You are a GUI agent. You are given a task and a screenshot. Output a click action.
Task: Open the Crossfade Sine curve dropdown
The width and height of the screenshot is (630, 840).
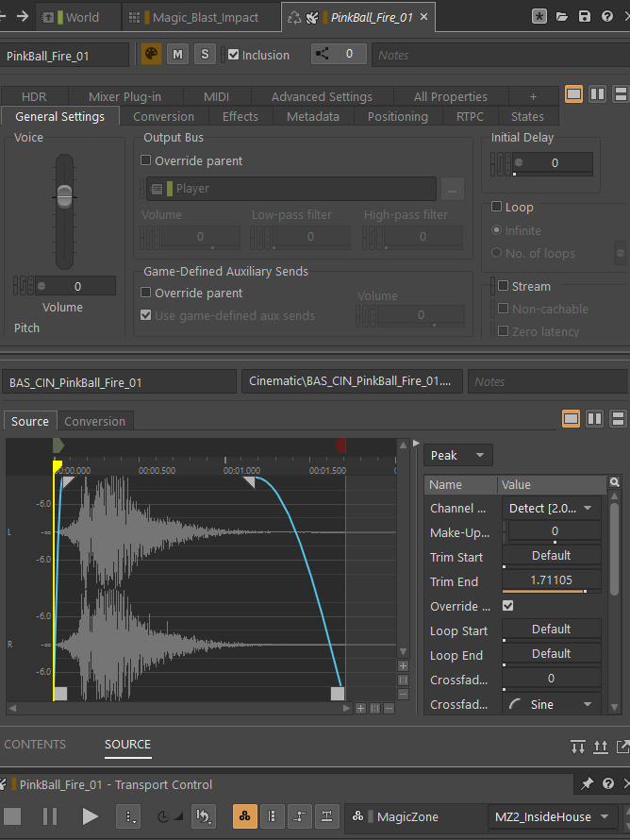coord(551,704)
